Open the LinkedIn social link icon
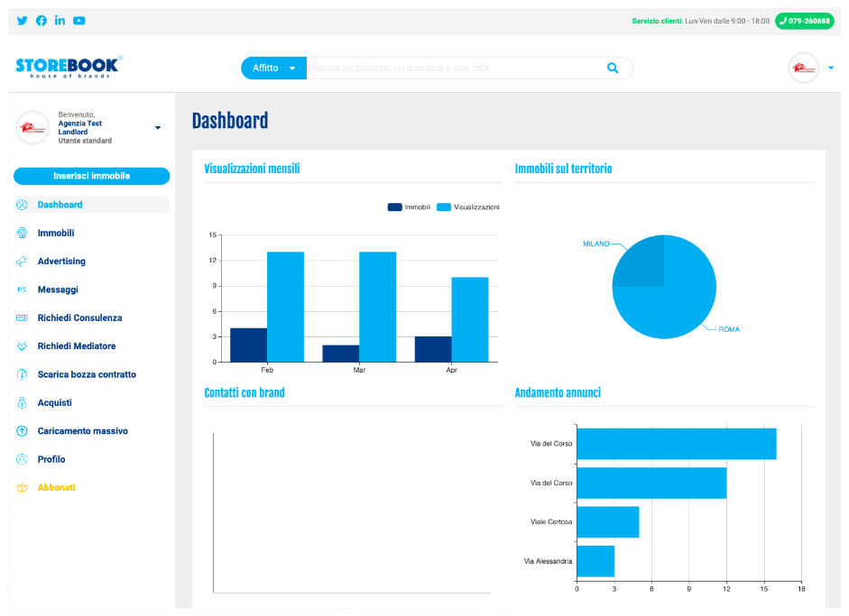The height and width of the screenshot is (616, 849). [60, 21]
